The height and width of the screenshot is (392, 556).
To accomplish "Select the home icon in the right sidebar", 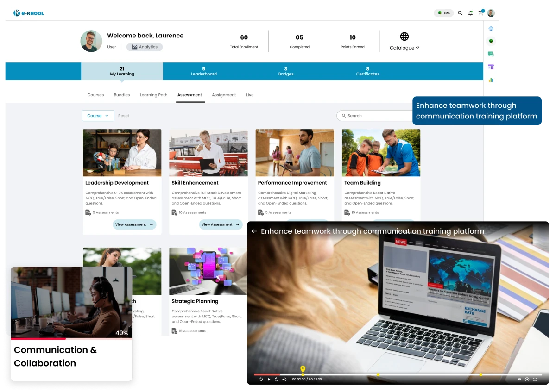I will click(491, 29).
